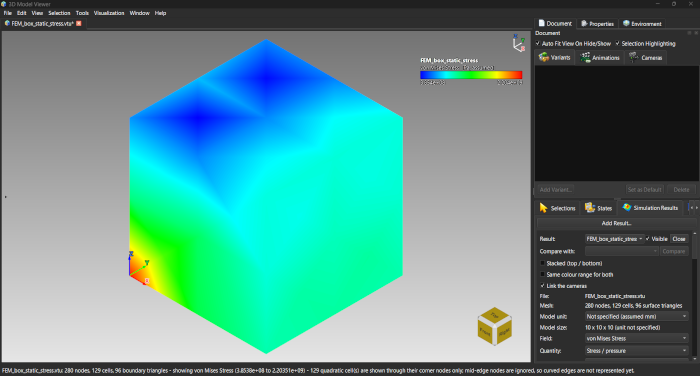The height and width of the screenshot is (376, 700).
Task: Open the Model unit dropdown
Action: [x=637, y=316]
